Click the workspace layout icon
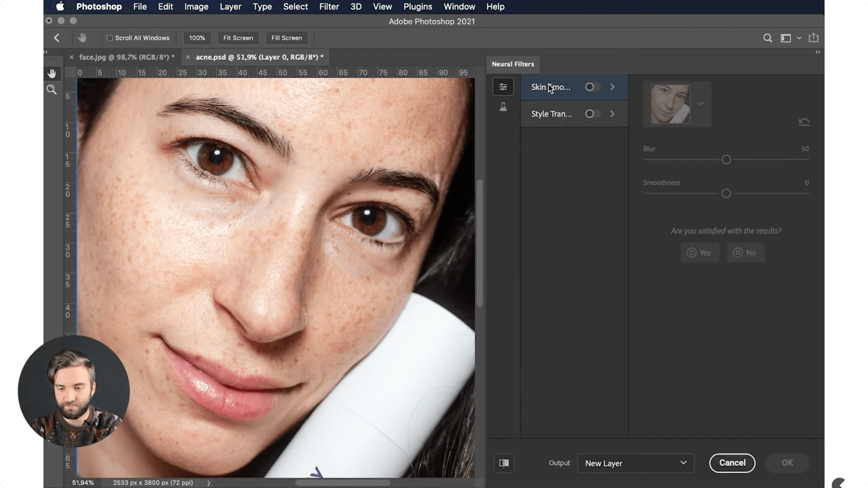 tap(786, 38)
